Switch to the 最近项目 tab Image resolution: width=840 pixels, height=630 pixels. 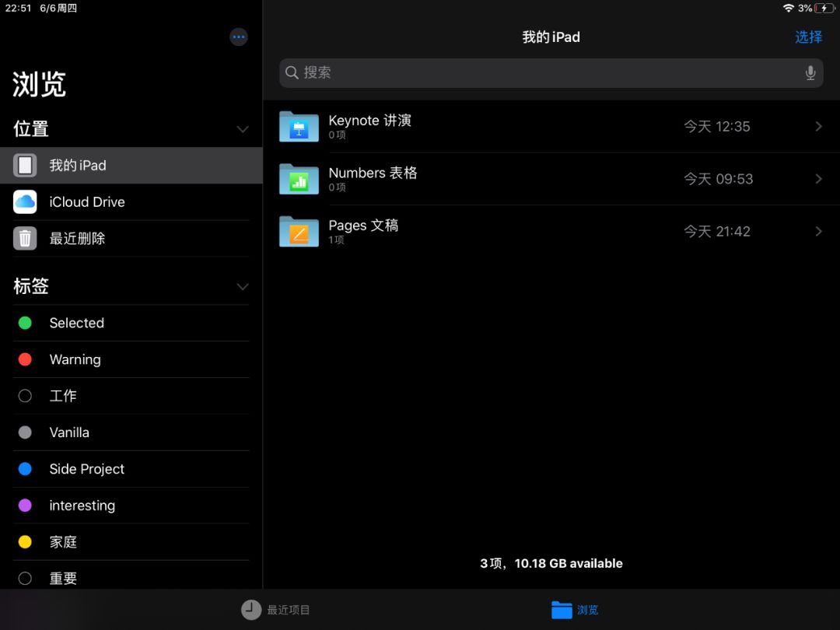pos(276,610)
